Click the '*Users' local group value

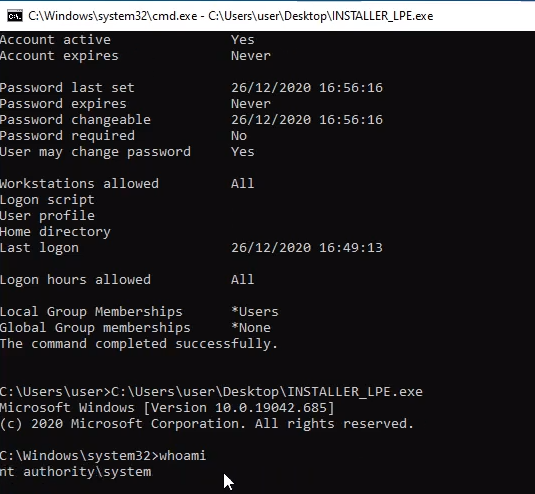255,311
